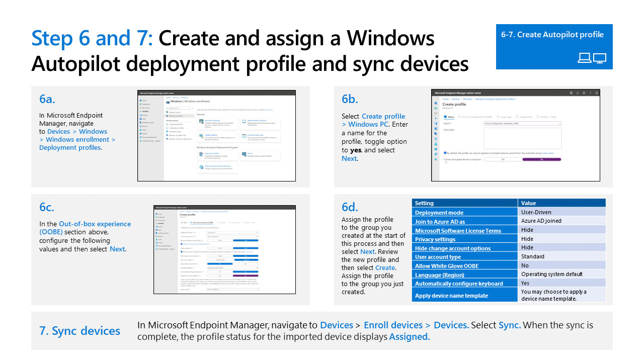This screenshot has height=362, width=644.
Task: Click Dashboard in the 6a screenshot sidebar
Action: 145,104
